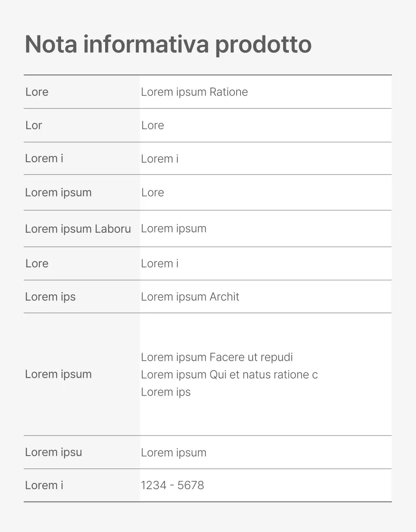Select the "Lor" row label
This screenshot has height=532, width=416.
tap(34, 125)
